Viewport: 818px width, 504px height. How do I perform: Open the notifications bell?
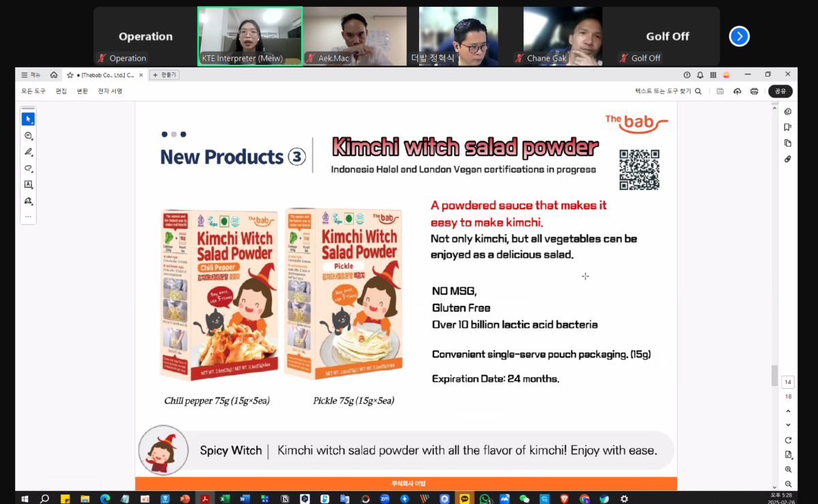700,75
